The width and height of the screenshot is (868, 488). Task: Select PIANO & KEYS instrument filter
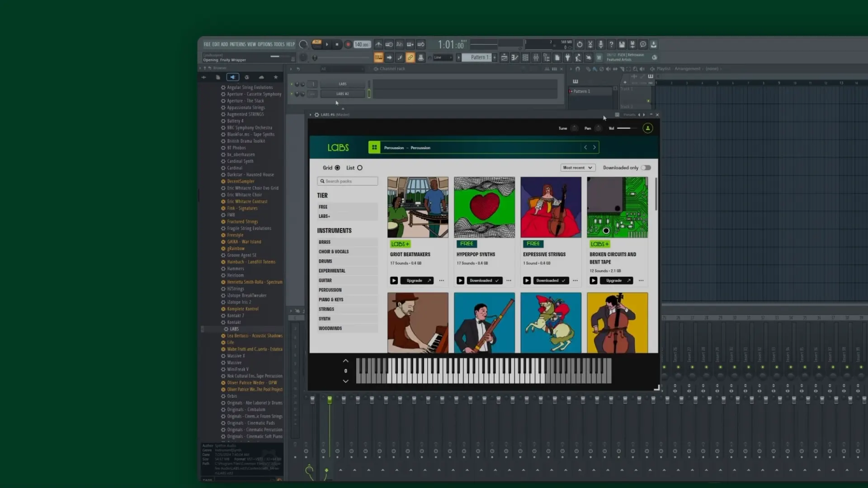(331, 299)
